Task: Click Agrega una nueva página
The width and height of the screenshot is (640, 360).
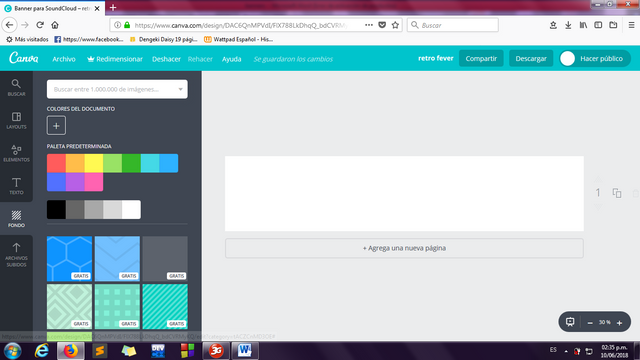Action: pyautogui.click(x=404, y=248)
